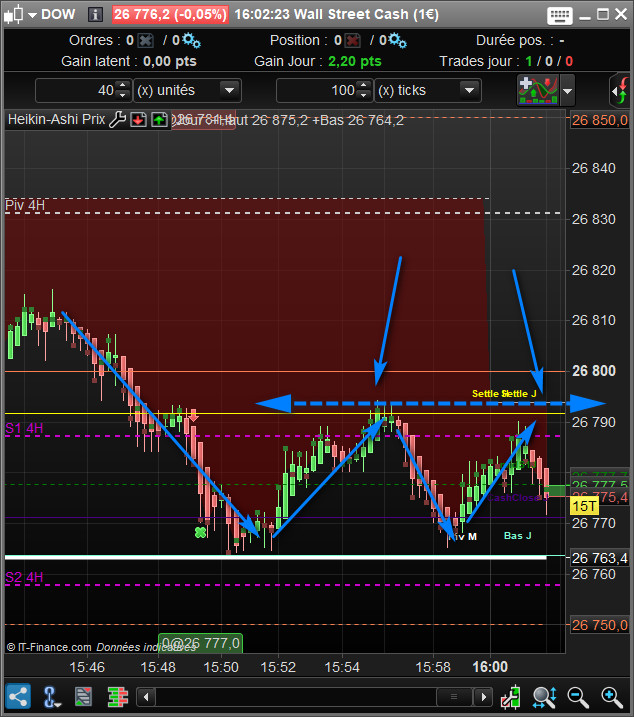Open the chain link group icon
The image size is (634, 717).
coord(51,697)
